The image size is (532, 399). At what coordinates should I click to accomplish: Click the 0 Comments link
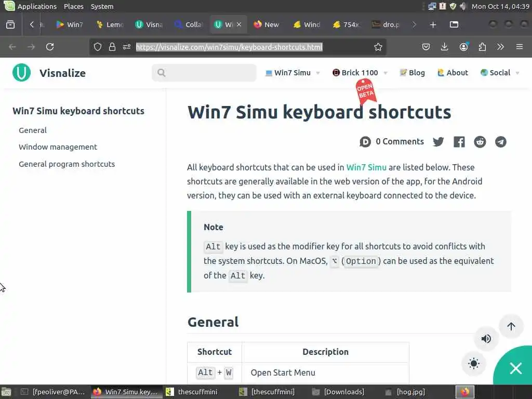400,141
